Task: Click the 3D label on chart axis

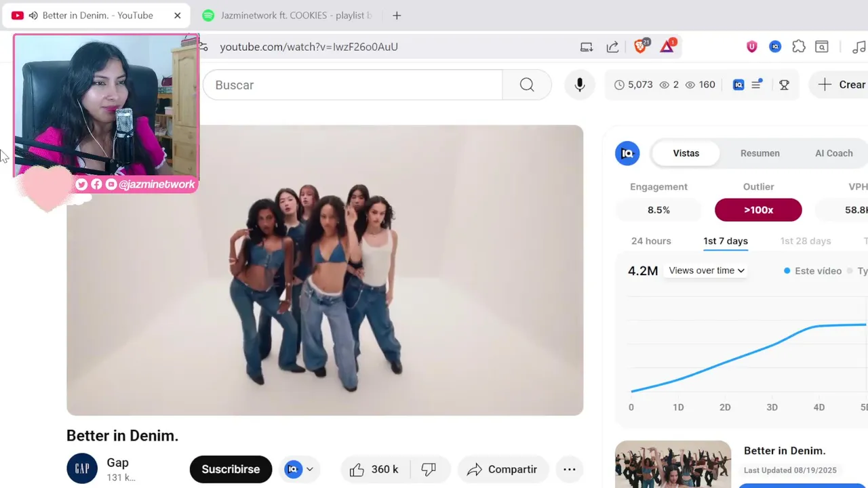Action: (772, 407)
